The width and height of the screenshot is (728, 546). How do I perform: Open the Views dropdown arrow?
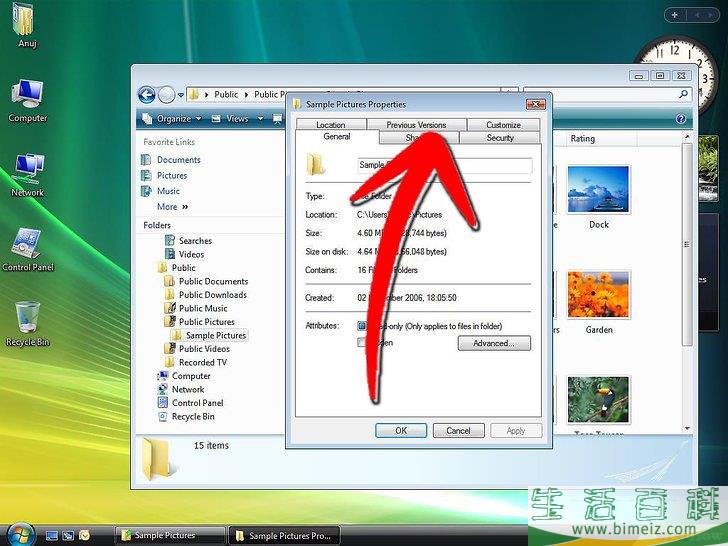[x=260, y=119]
